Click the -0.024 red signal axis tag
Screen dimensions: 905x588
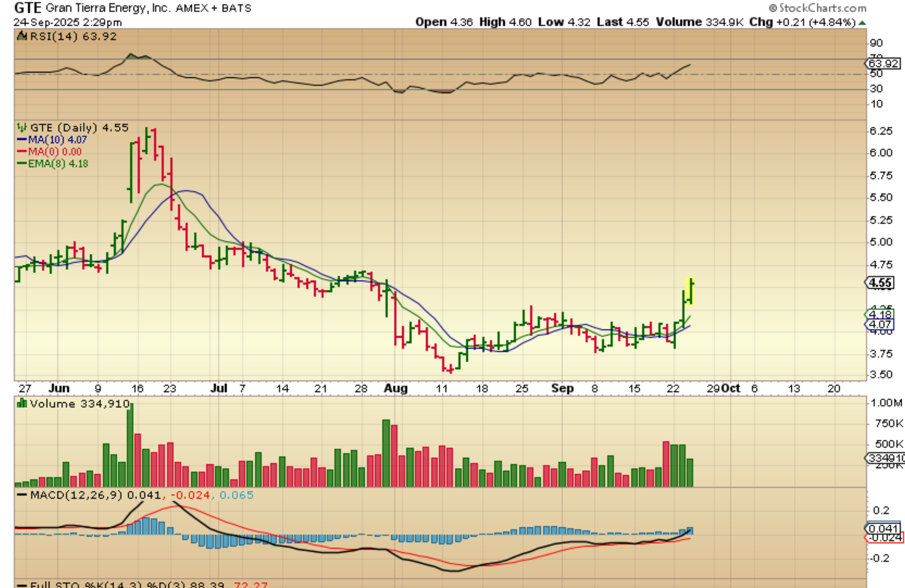tap(884, 537)
